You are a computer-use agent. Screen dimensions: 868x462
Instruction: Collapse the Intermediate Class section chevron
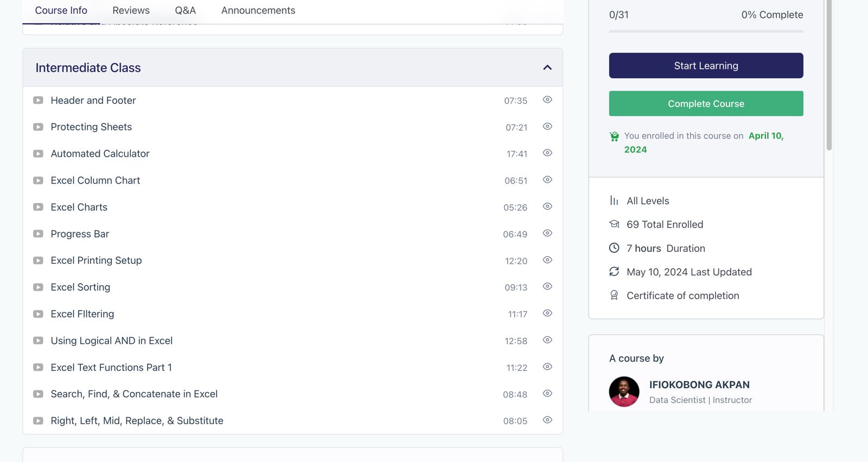[547, 68]
